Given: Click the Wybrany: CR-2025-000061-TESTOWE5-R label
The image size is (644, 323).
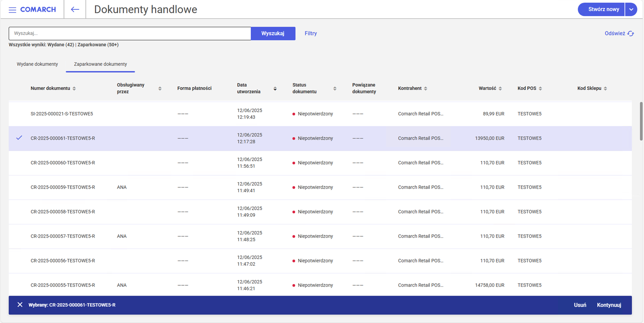Looking at the screenshot, I should click(x=72, y=305).
